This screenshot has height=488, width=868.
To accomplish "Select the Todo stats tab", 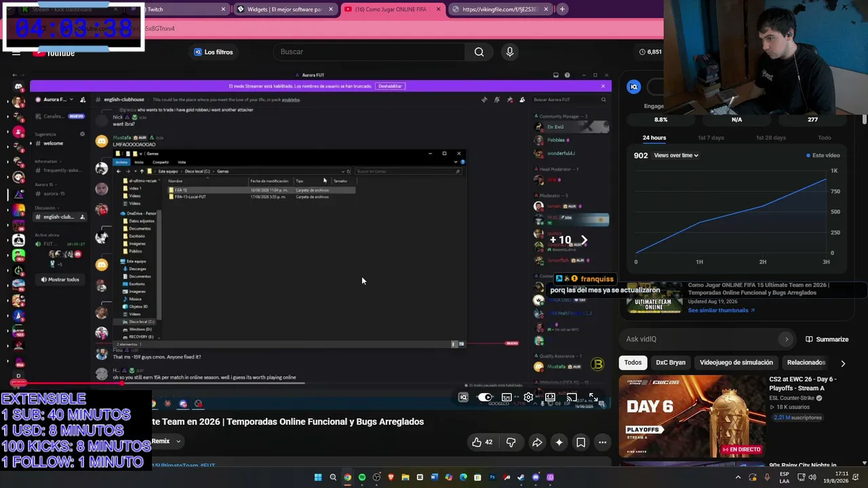I will 825,138.
